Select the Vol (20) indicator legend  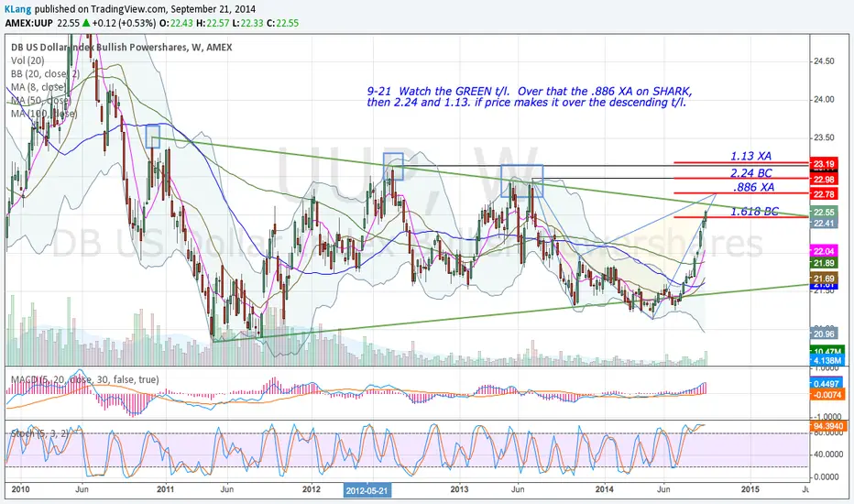27,60
